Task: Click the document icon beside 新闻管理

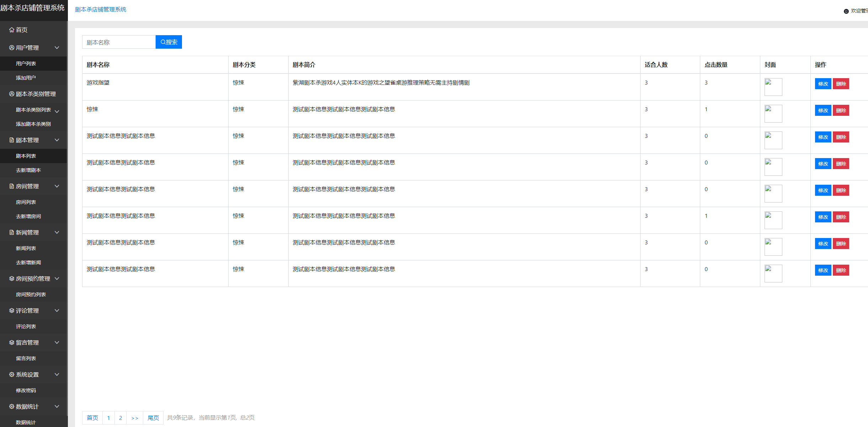Action: coord(12,232)
